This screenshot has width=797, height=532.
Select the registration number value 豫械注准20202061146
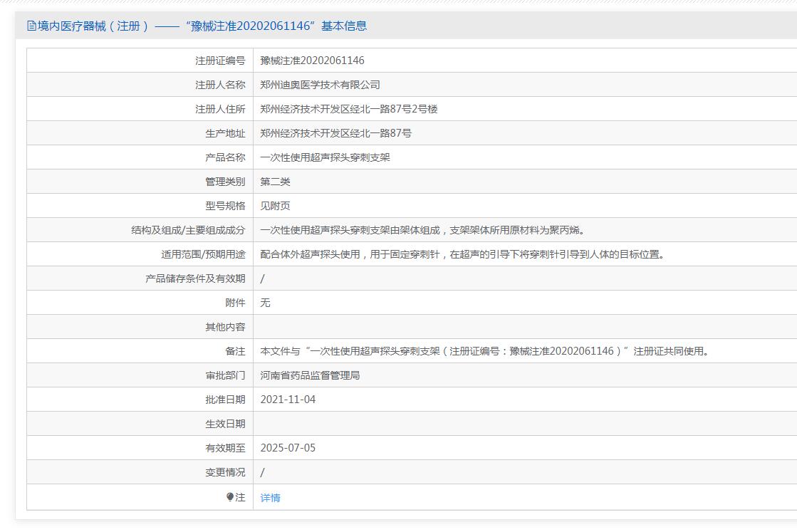click(x=312, y=61)
